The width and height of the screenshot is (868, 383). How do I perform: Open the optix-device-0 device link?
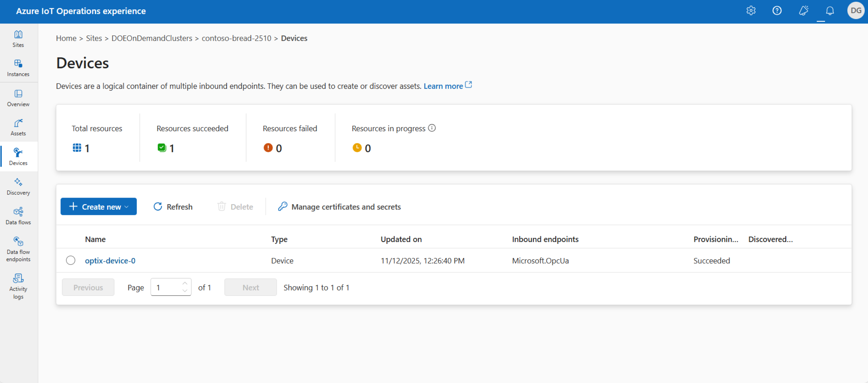pyautogui.click(x=110, y=261)
